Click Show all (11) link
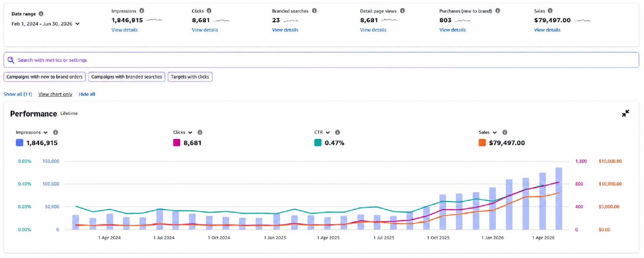644x258 pixels. pyautogui.click(x=18, y=94)
